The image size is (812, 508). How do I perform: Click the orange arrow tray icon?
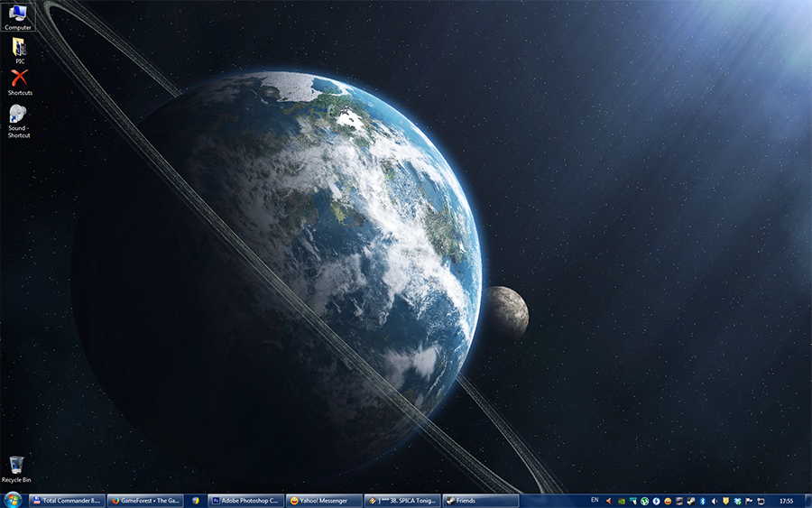coord(608,502)
